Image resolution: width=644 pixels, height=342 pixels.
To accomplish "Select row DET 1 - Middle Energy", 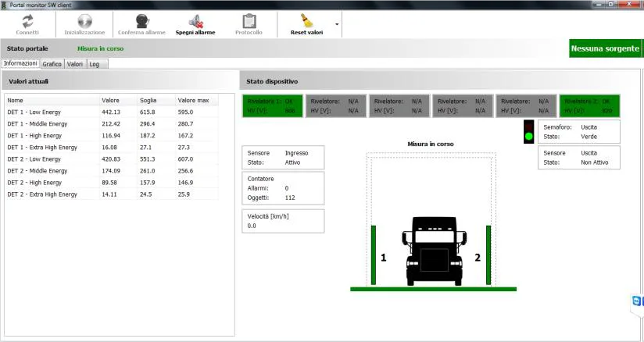I will (112, 123).
